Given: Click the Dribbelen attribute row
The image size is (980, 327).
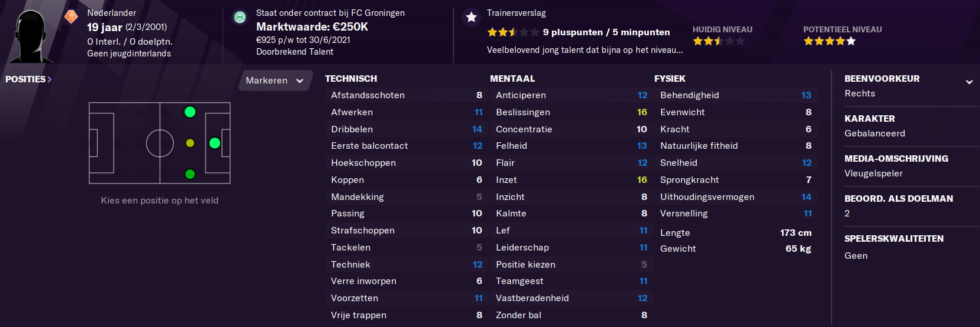Looking at the screenshot, I should coord(406,129).
